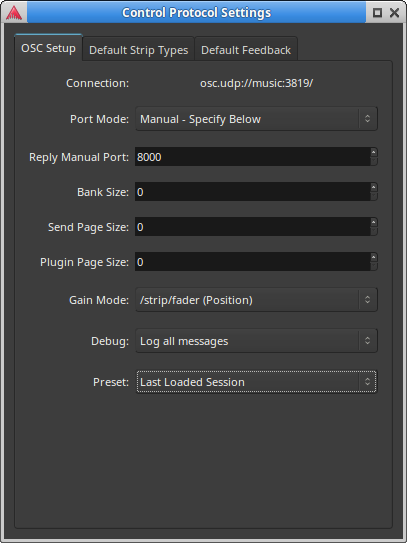The width and height of the screenshot is (407, 543).
Task: Click the Ardour logo icon in title bar
Action: point(14,13)
